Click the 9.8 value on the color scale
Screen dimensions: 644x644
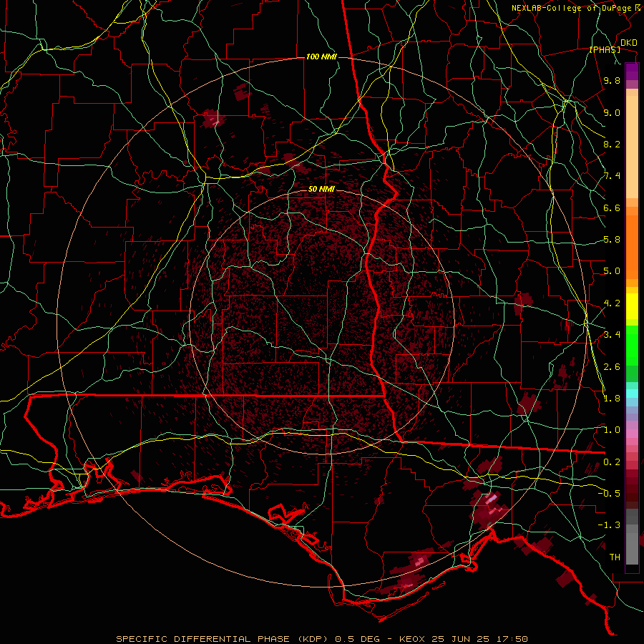[x=612, y=80]
